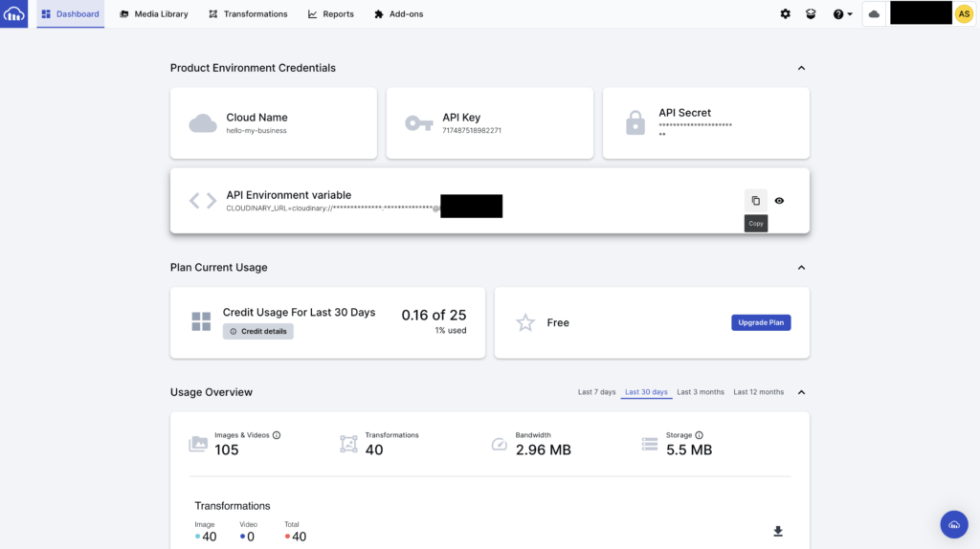The height and width of the screenshot is (549, 980).
Task: Download the Transformations chart data
Action: pyautogui.click(x=777, y=531)
